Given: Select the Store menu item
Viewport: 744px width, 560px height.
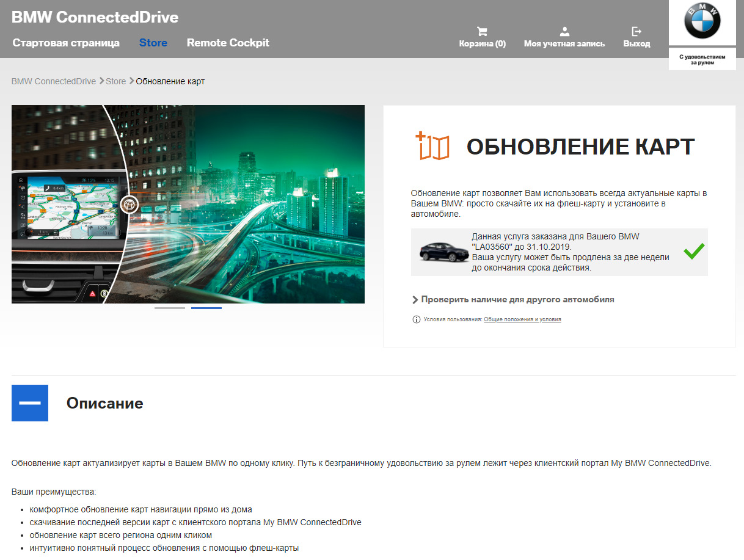Looking at the screenshot, I should [x=153, y=43].
